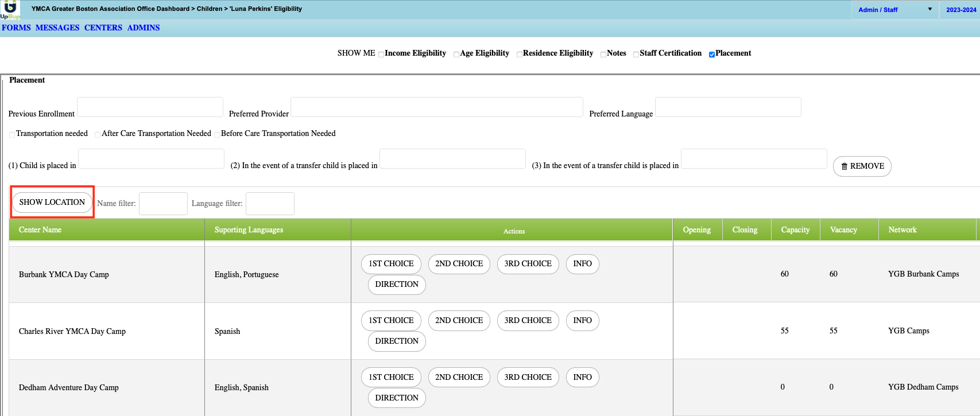Toggle the Staff Certification checkbox
This screenshot has height=416, width=980.
point(636,55)
